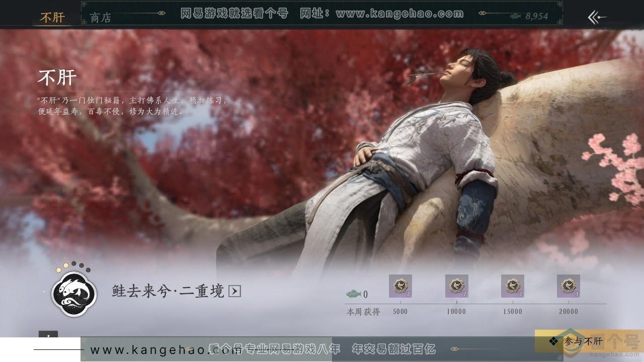
Task: Click the 8,954 currency balance
Action: 537,16
